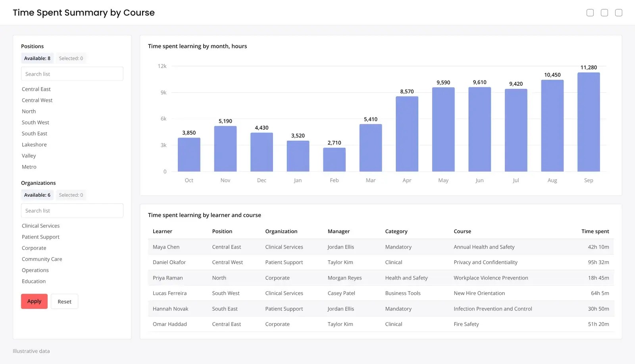Click the '30h 50m' time spent value
This screenshot has width=635, height=364.
[x=598, y=309]
